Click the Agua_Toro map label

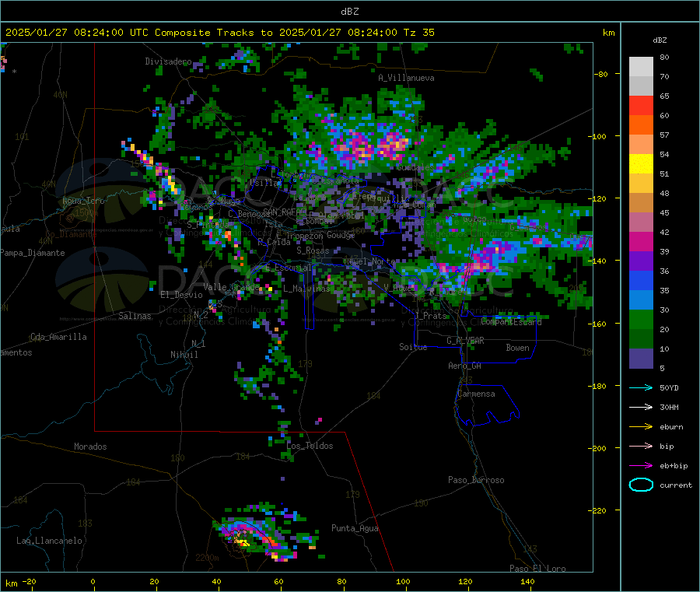(x=83, y=201)
